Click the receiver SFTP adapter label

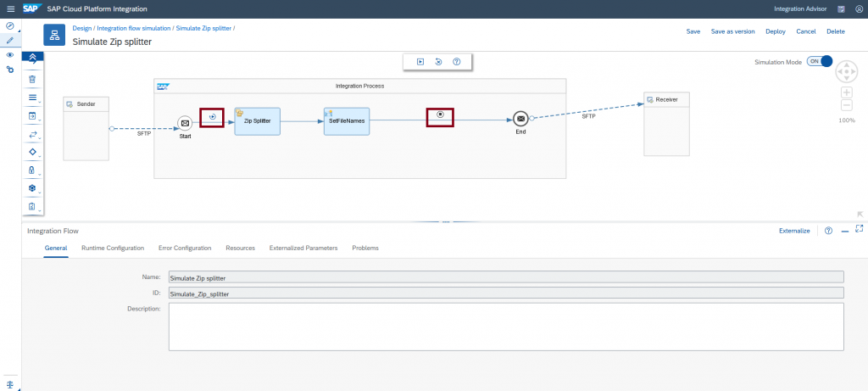[x=589, y=117]
